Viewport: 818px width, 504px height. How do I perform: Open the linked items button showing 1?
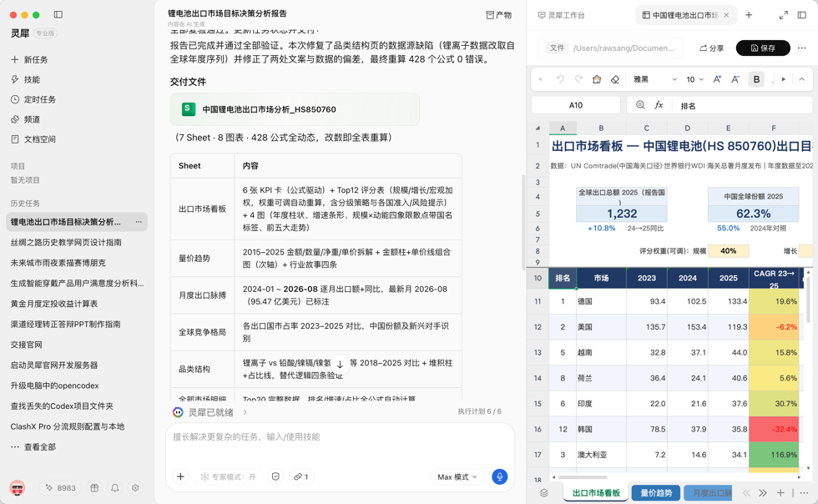point(301,476)
